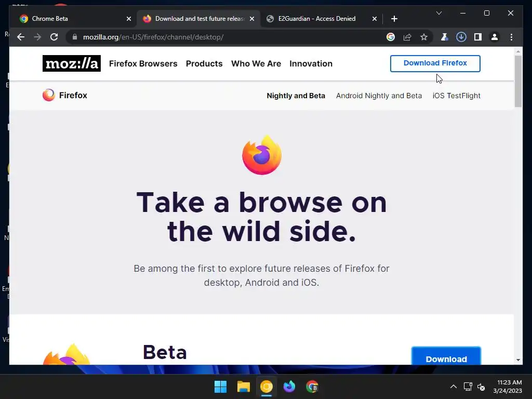Select the Download and test future releases tab
The width and height of the screenshot is (532, 399).
[x=198, y=19]
